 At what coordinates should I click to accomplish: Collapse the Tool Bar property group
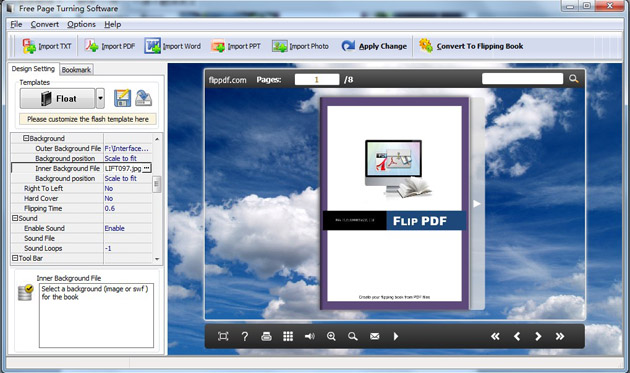pyautogui.click(x=15, y=258)
